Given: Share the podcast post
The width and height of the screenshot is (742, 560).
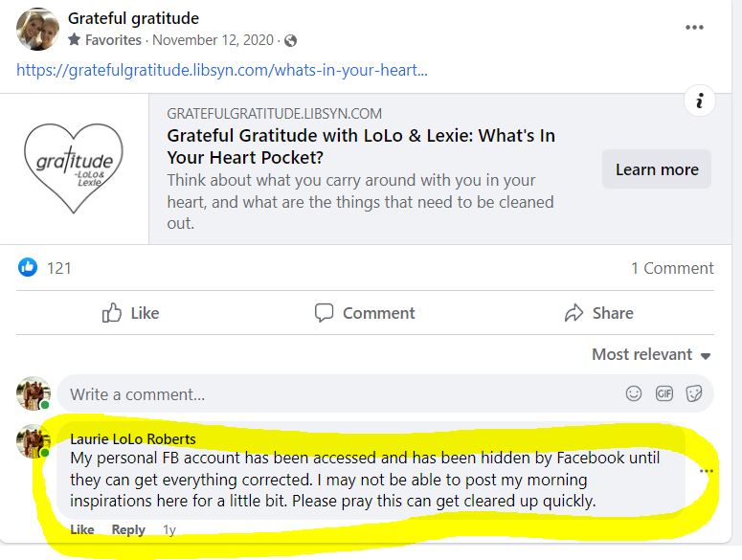Looking at the screenshot, I should pyautogui.click(x=598, y=313).
